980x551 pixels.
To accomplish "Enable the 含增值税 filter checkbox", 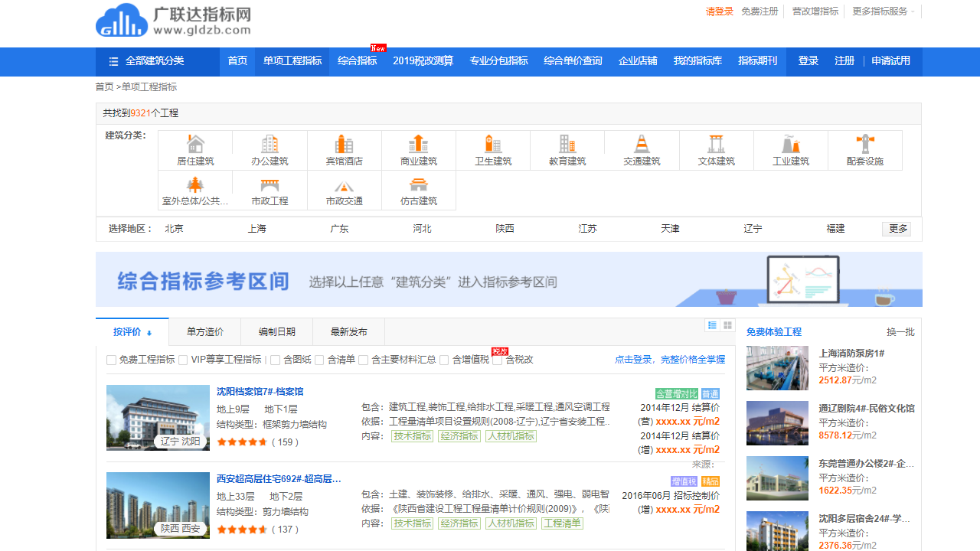I will tap(444, 360).
